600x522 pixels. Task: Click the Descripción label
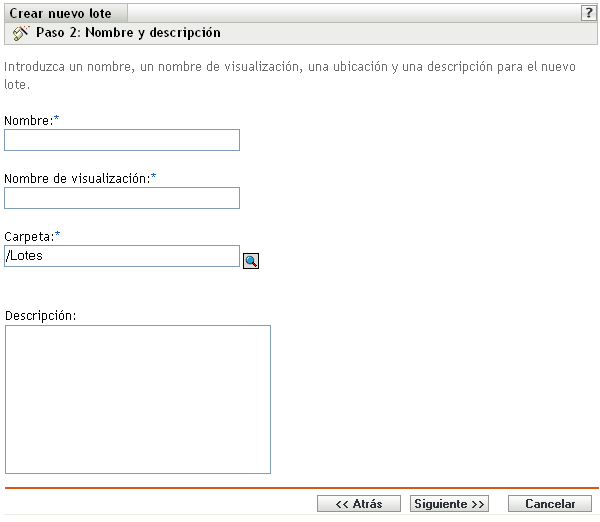coord(41,316)
